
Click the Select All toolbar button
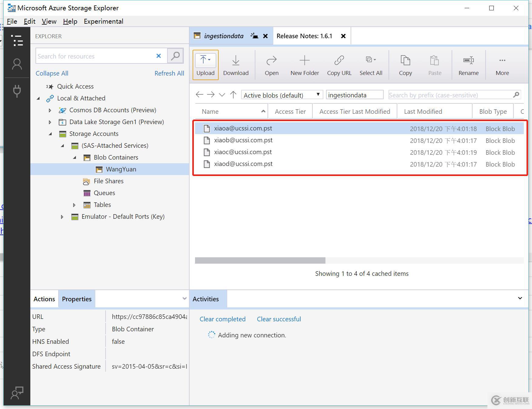coord(371,65)
